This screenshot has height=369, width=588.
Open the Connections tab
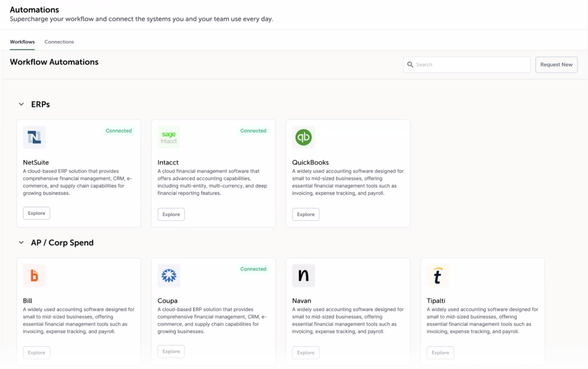click(59, 42)
